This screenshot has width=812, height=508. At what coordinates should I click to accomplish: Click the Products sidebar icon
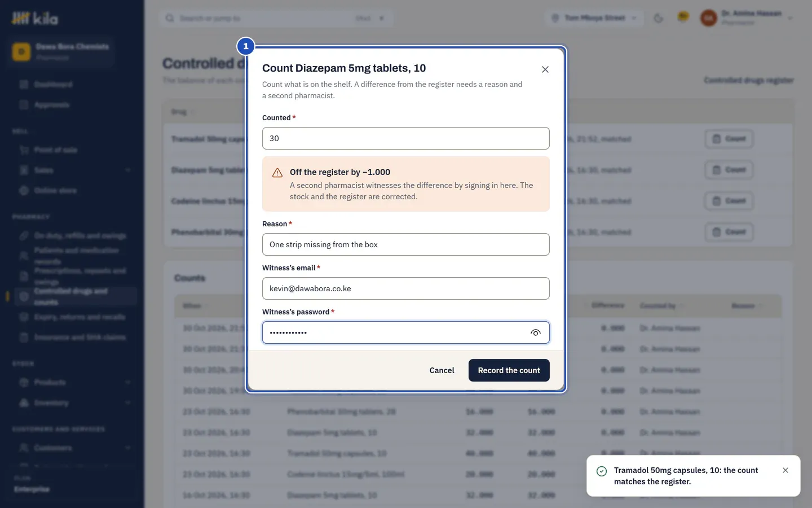[24, 383]
